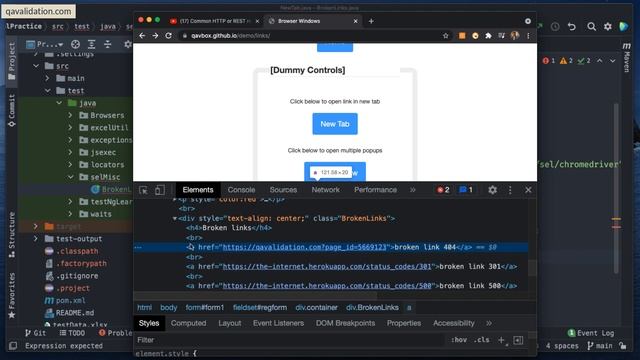Click the DevTools blue issues counter
The width and height of the screenshot is (640, 360).
point(466,190)
